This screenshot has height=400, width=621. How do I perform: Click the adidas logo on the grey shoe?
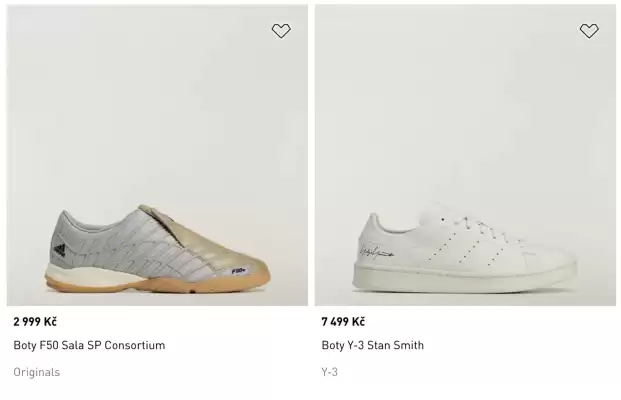(59, 250)
